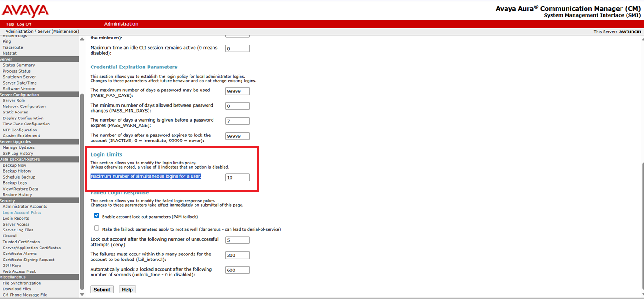Open Administrator Accounts in the sidebar

[x=25, y=207]
